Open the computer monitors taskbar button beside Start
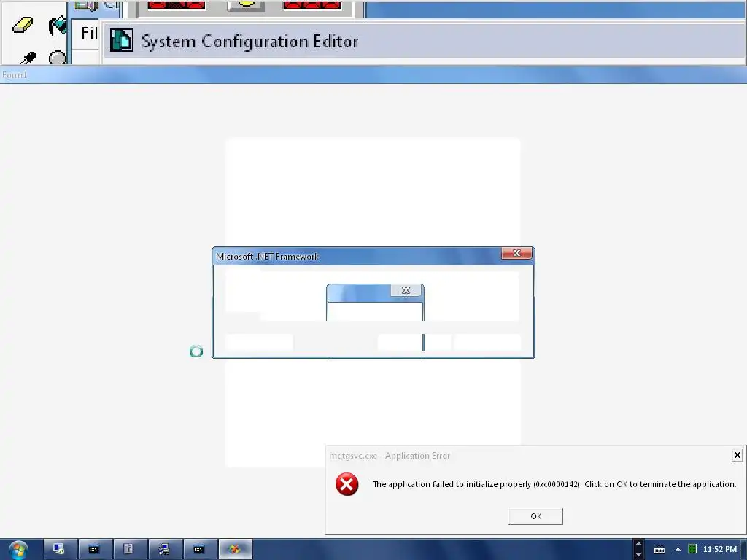 coord(59,550)
